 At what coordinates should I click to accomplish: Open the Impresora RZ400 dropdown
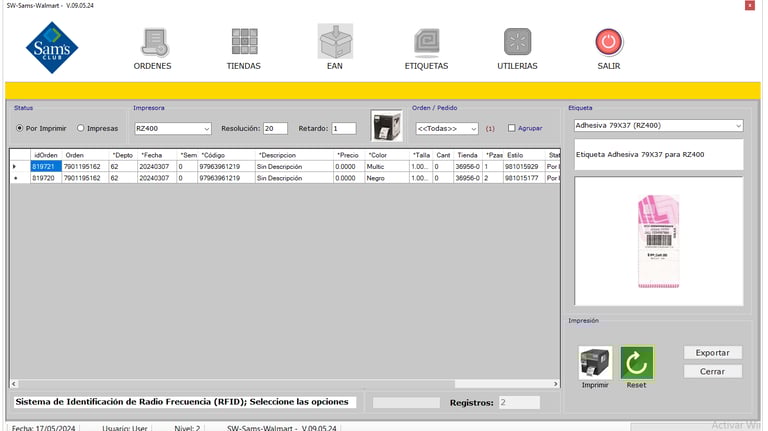point(173,128)
